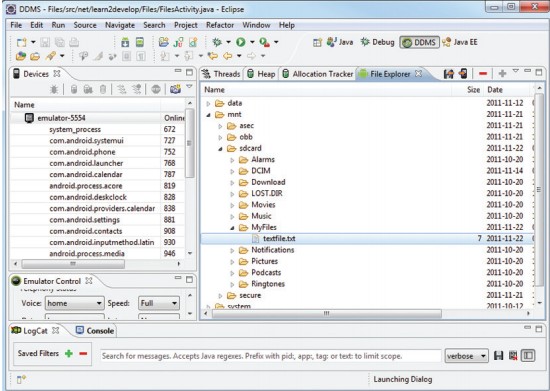Viewport: 550px width, 391px height.
Task: Click the Debug bug icon in main toolbar
Action: click(217, 42)
